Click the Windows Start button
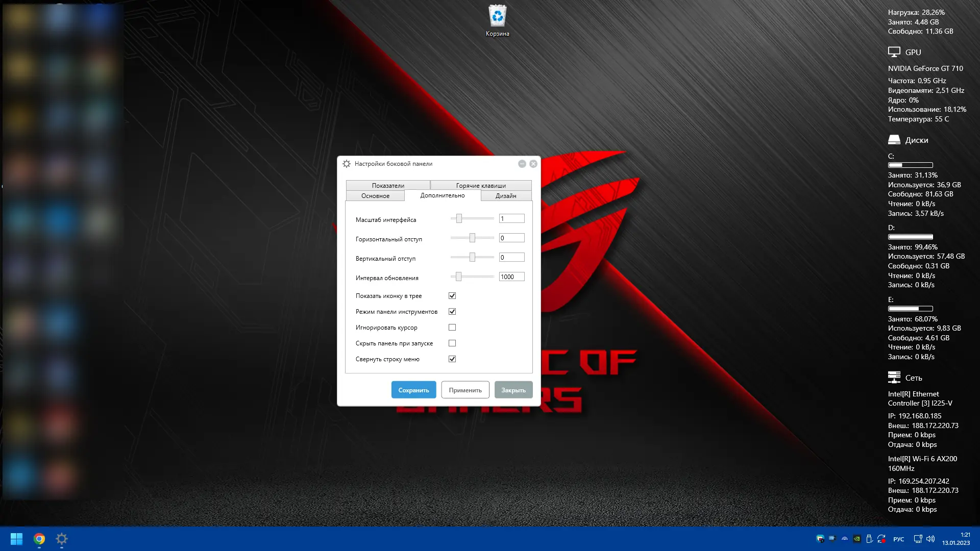This screenshot has height=551, width=980. coord(16,539)
